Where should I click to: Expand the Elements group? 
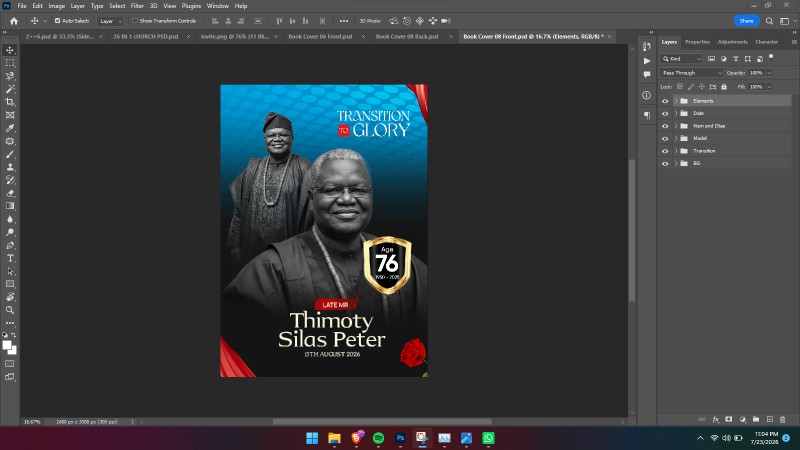(676, 101)
